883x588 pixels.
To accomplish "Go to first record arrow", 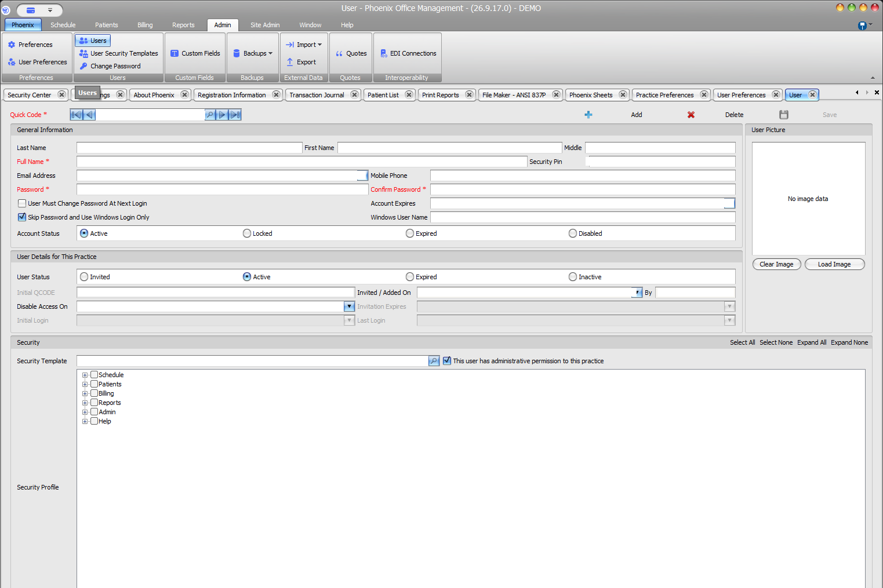I will [76, 115].
